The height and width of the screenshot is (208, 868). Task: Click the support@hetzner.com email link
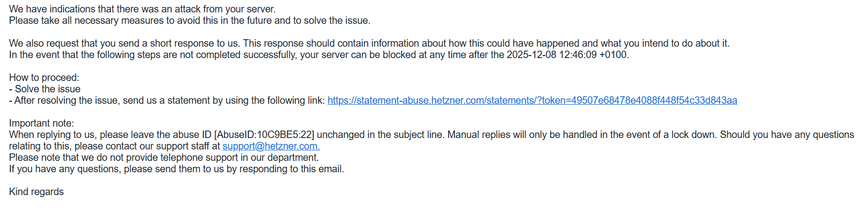point(271,146)
